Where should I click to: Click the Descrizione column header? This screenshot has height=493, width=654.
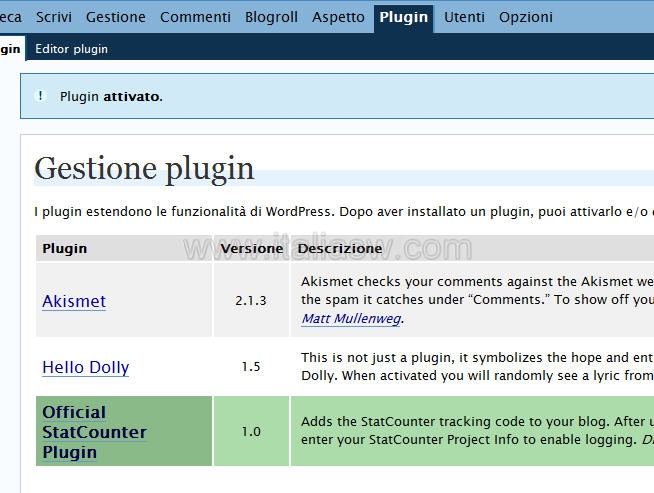point(340,249)
